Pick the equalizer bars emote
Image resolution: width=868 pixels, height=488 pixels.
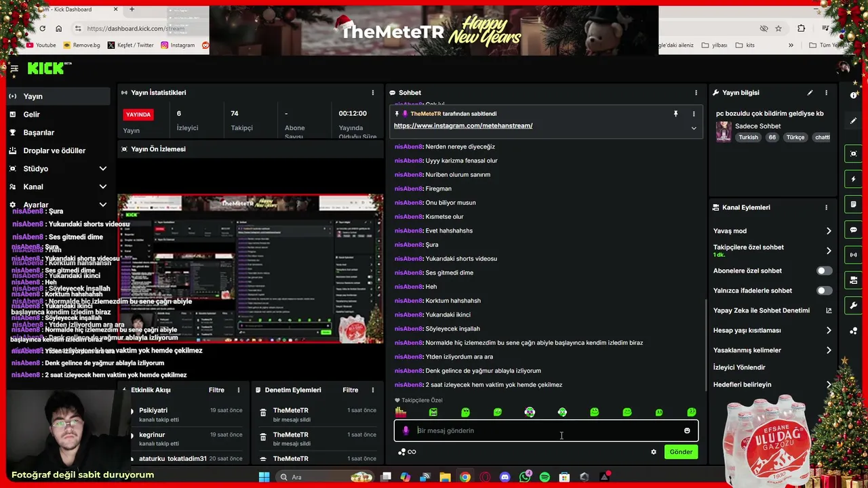coord(401,412)
